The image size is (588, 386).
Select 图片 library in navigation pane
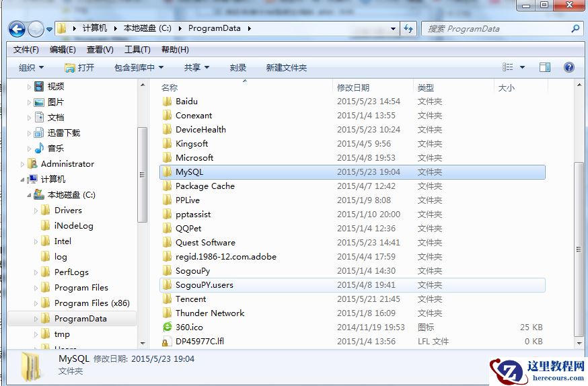56,102
